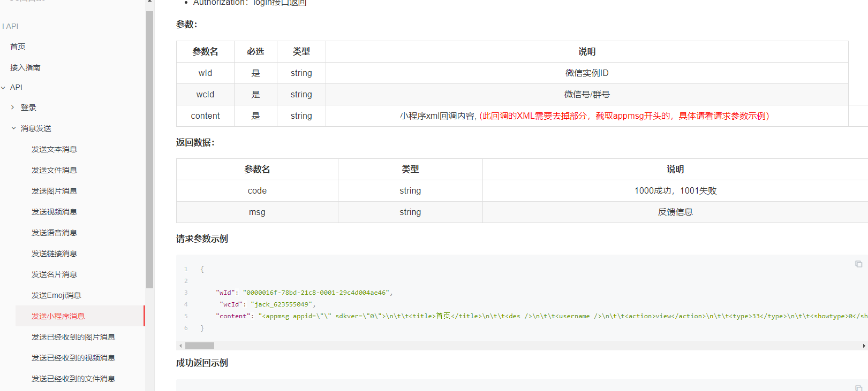Open 发送文件消息 doc

[54, 170]
